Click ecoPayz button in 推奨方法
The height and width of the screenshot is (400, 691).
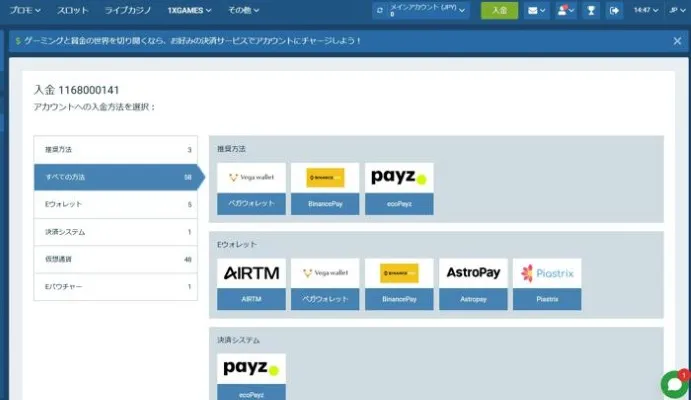pos(399,204)
